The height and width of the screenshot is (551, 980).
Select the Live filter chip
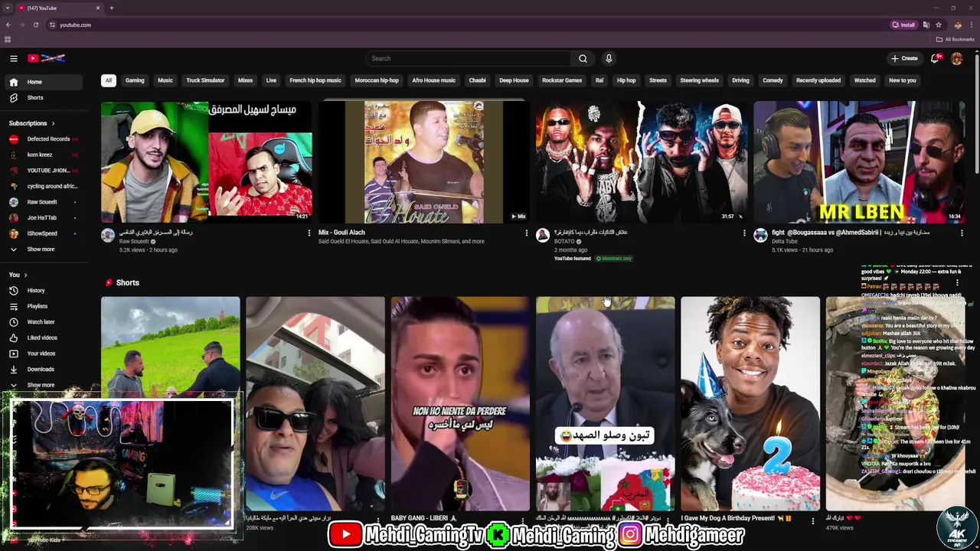(271, 80)
